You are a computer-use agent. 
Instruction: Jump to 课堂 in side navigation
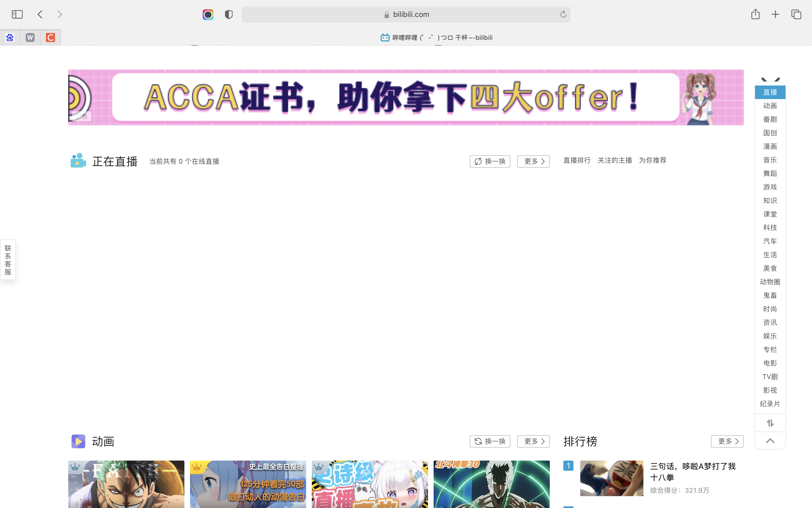coord(770,214)
